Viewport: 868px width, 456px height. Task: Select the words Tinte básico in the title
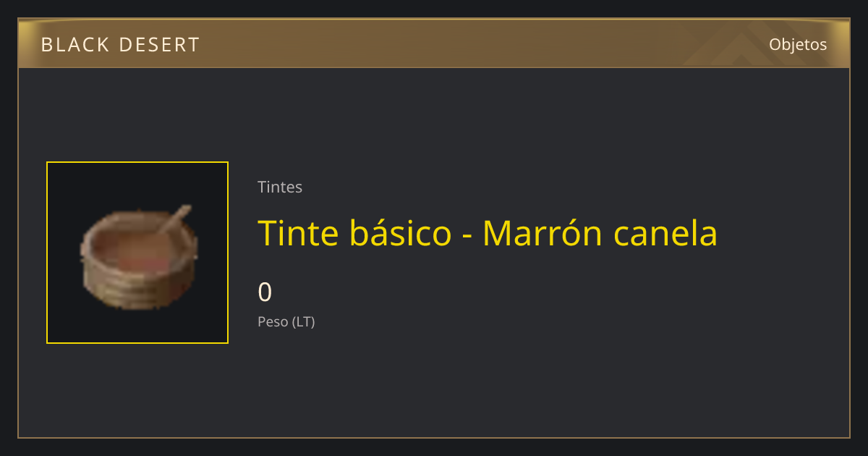(354, 233)
